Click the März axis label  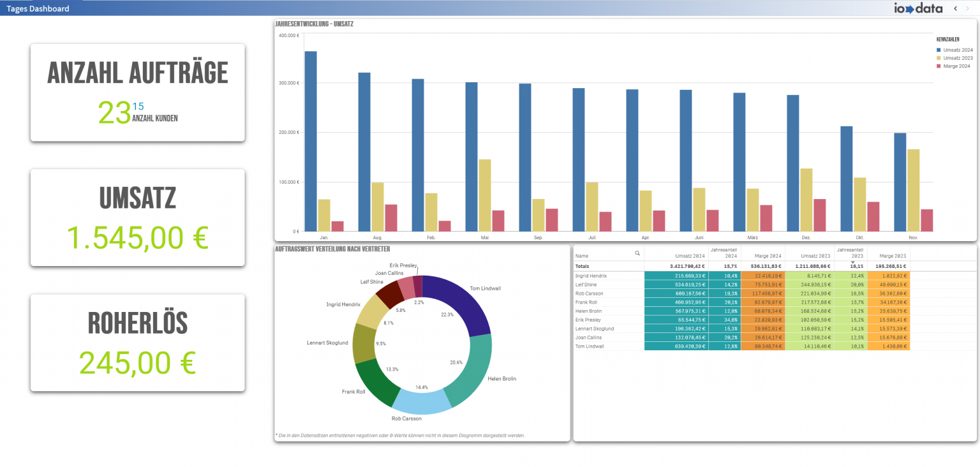752,237
